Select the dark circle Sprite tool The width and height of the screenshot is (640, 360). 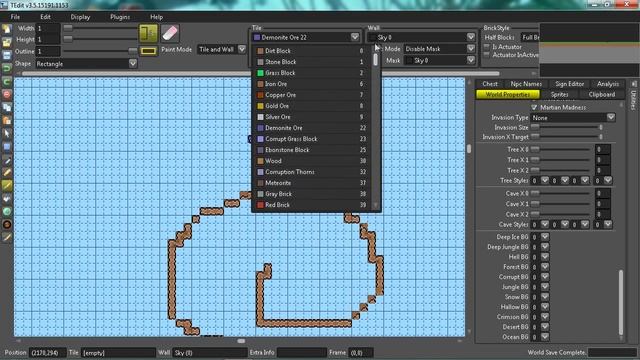click(x=7, y=224)
